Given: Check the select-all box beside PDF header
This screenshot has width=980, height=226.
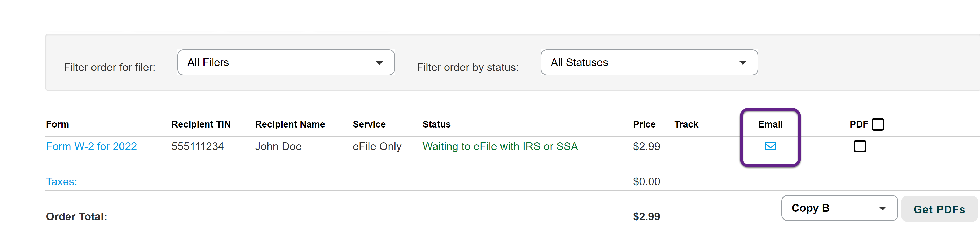Looking at the screenshot, I should 878,124.
